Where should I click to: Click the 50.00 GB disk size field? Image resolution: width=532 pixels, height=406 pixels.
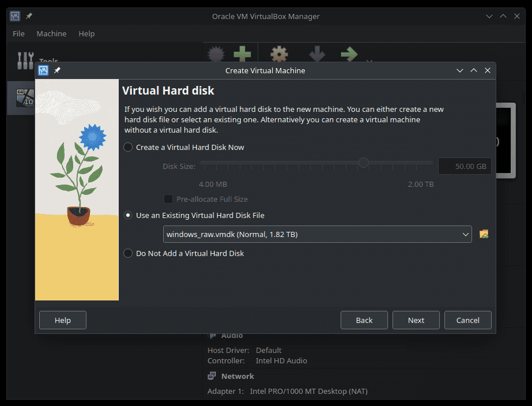(465, 167)
